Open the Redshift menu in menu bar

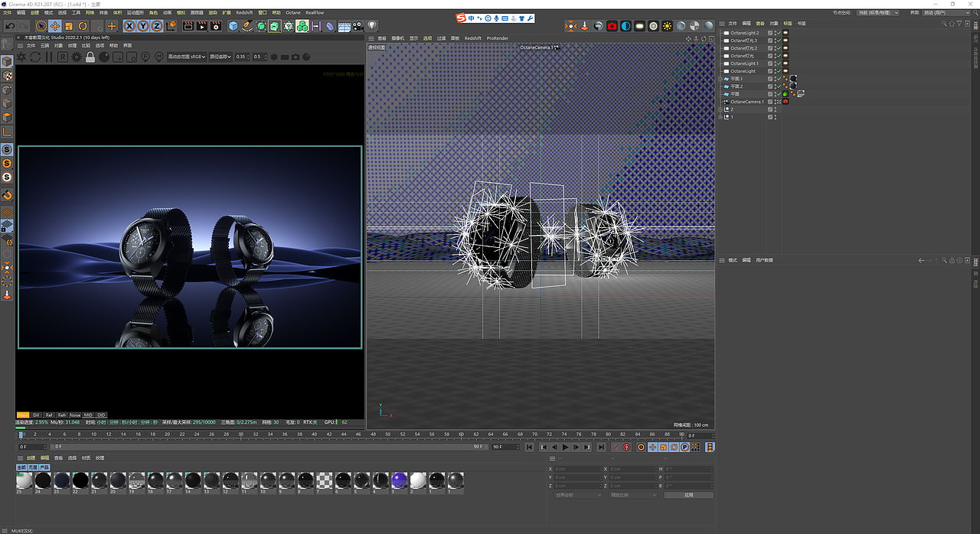click(244, 13)
